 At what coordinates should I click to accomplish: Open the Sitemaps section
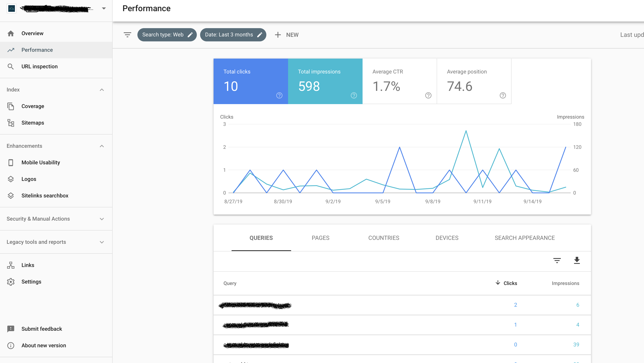[x=32, y=123]
